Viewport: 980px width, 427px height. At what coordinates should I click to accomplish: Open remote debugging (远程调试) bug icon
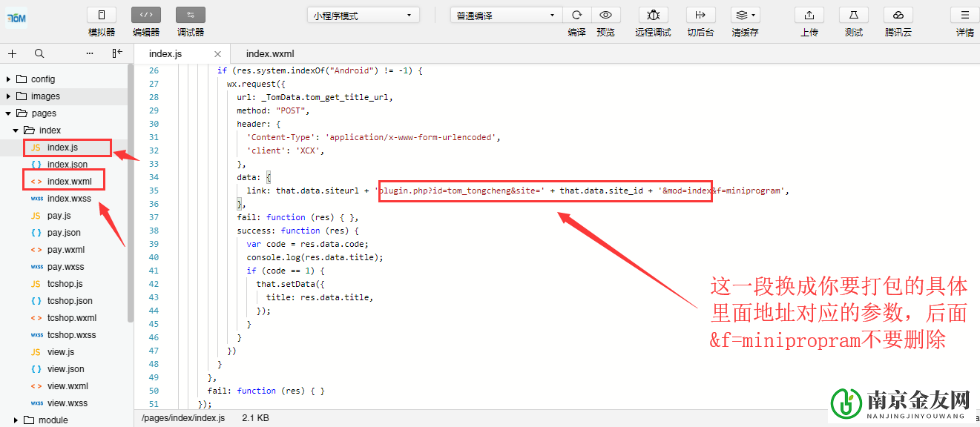click(653, 16)
